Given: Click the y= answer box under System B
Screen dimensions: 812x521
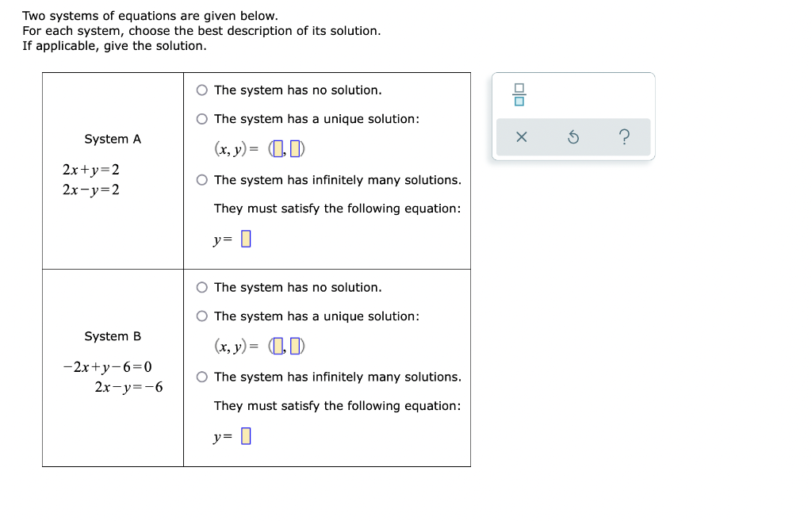Looking at the screenshot, I should point(245,435).
